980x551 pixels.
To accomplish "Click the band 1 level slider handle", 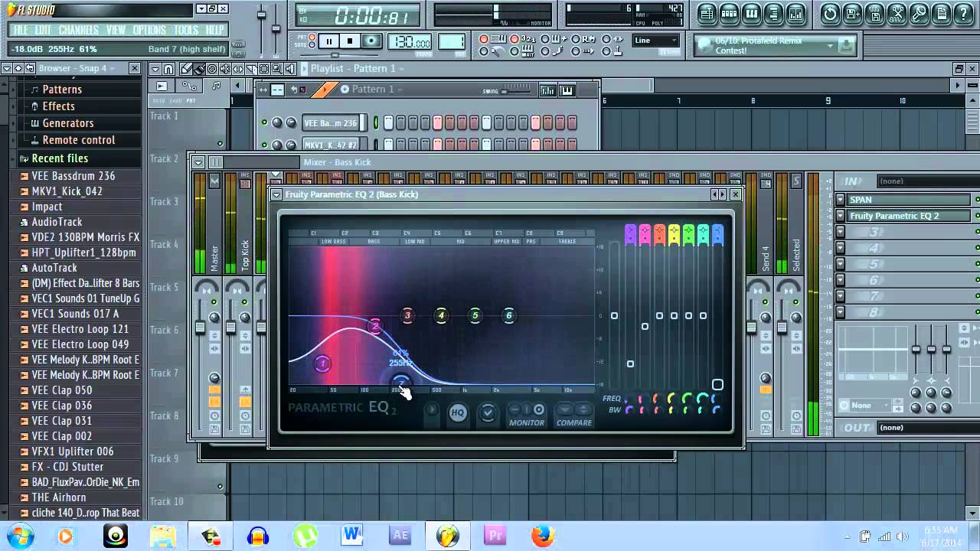I will pyautogui.click(x=630, y=364).
